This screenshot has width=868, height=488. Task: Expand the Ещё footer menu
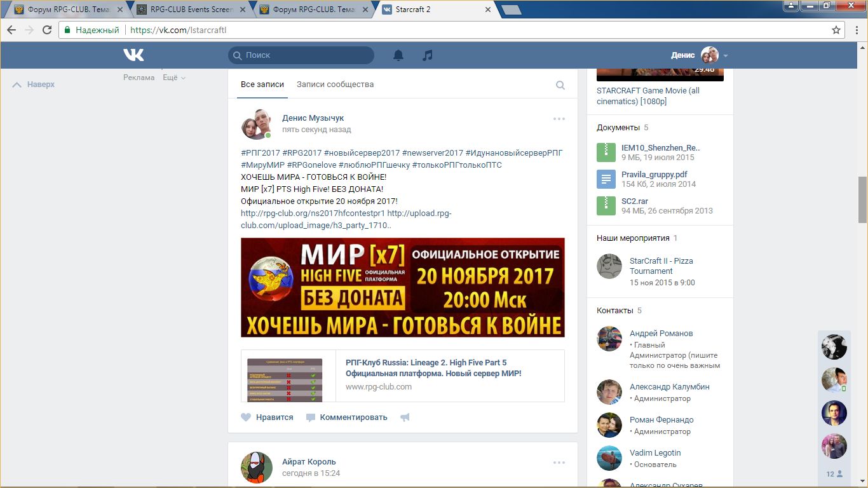(173, 78)
